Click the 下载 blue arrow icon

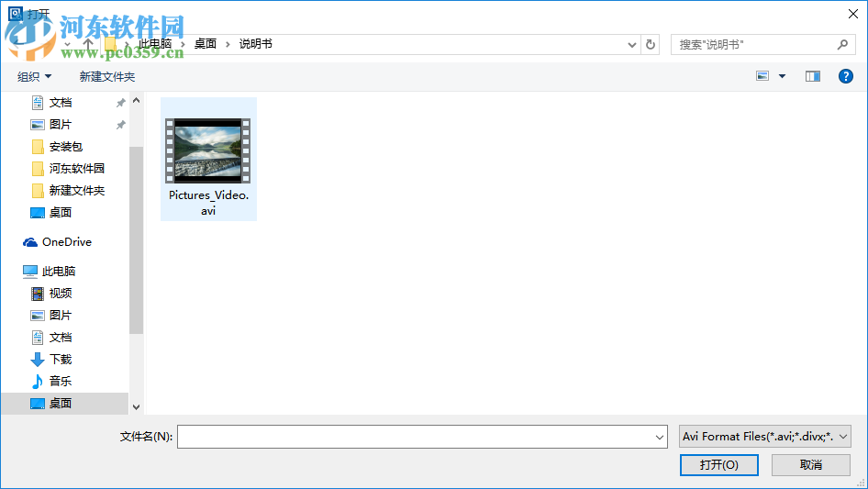pos(37,360)
